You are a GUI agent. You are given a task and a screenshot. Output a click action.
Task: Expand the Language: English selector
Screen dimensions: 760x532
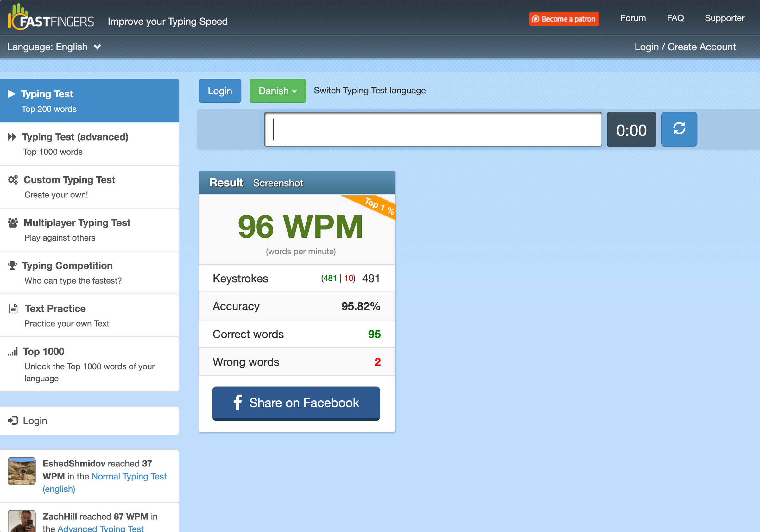[x=54, y=47]
